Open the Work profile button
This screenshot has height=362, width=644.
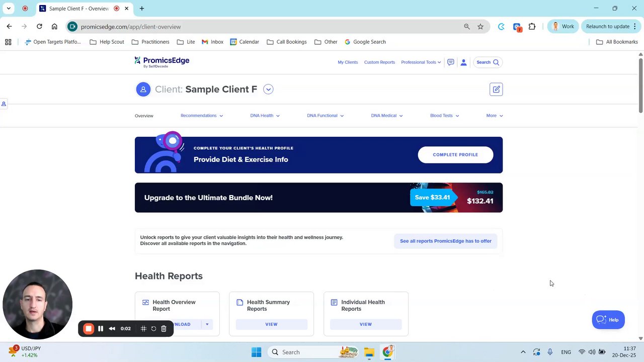(x=563, y=26)
